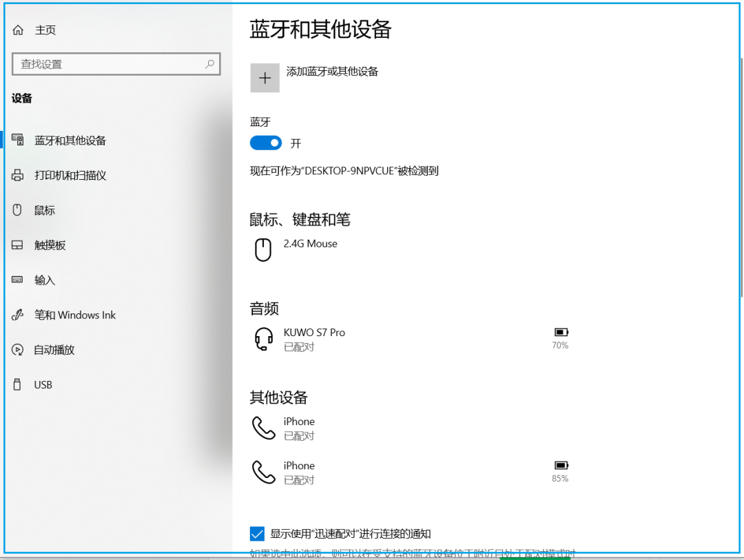This screenshot has width=744, height=560.
Task: Select the 2.4G Mouse device entry
Action: [x=310, y=248]
